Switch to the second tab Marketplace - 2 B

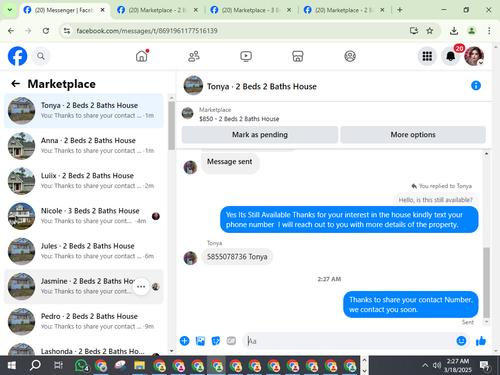[x=157, y=10]
